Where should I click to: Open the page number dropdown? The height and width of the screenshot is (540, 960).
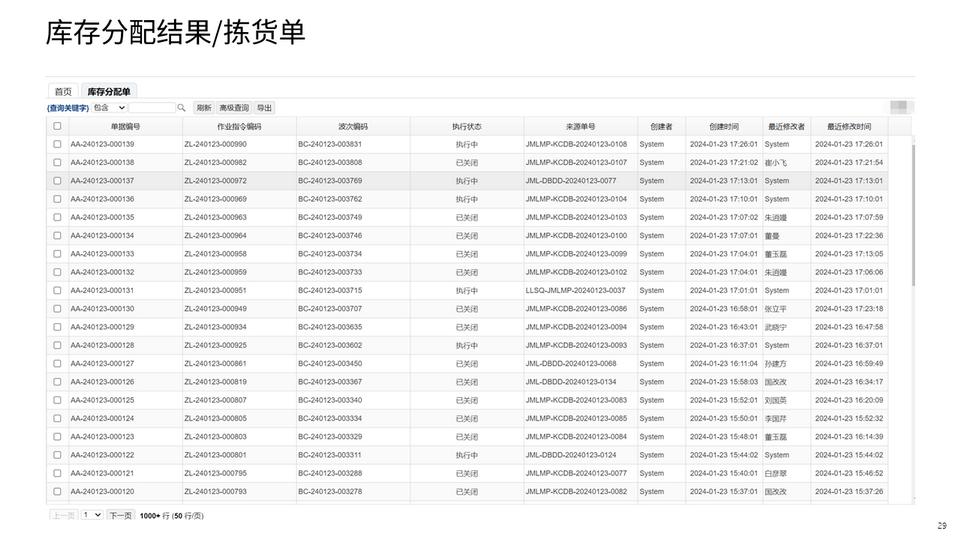(92, 515)
